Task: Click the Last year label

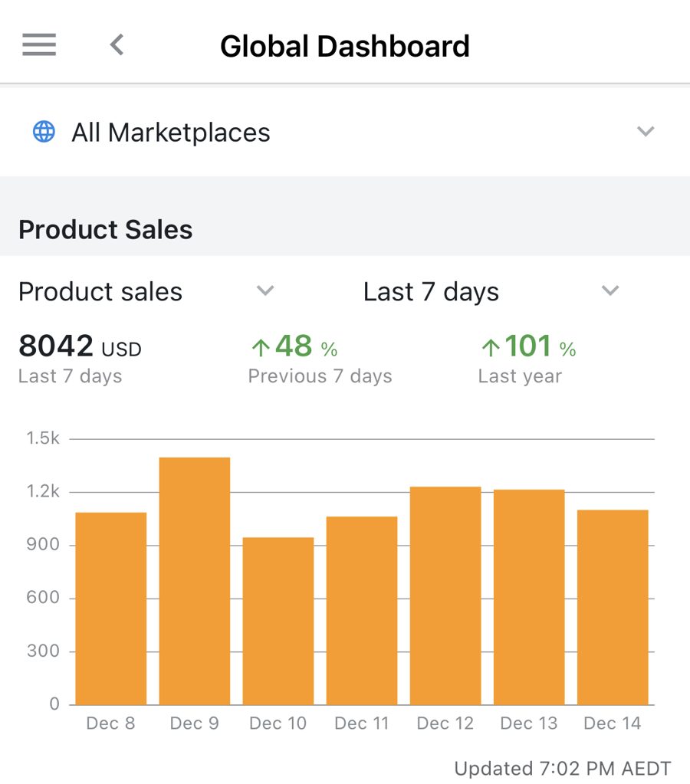Action: point(520,376)
